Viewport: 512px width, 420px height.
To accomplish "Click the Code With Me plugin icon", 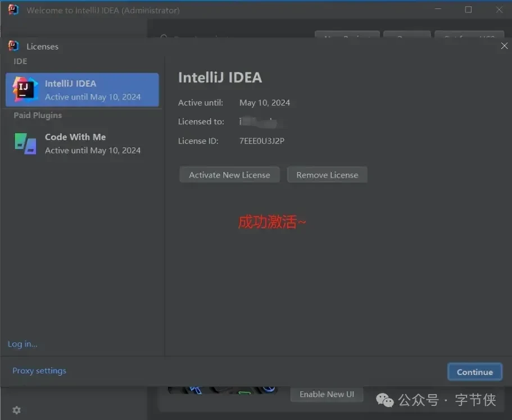I will (x=25, y=143).
